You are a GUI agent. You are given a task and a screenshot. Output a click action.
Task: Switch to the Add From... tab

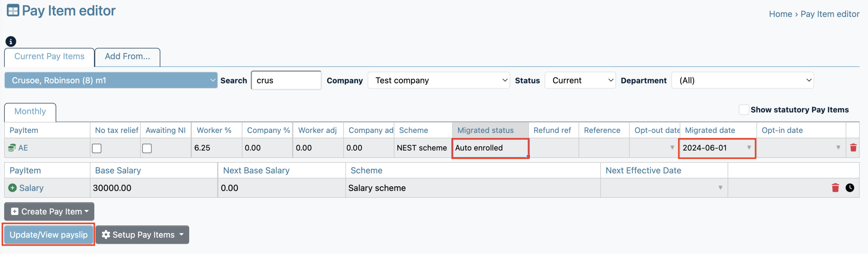(127, 57)
